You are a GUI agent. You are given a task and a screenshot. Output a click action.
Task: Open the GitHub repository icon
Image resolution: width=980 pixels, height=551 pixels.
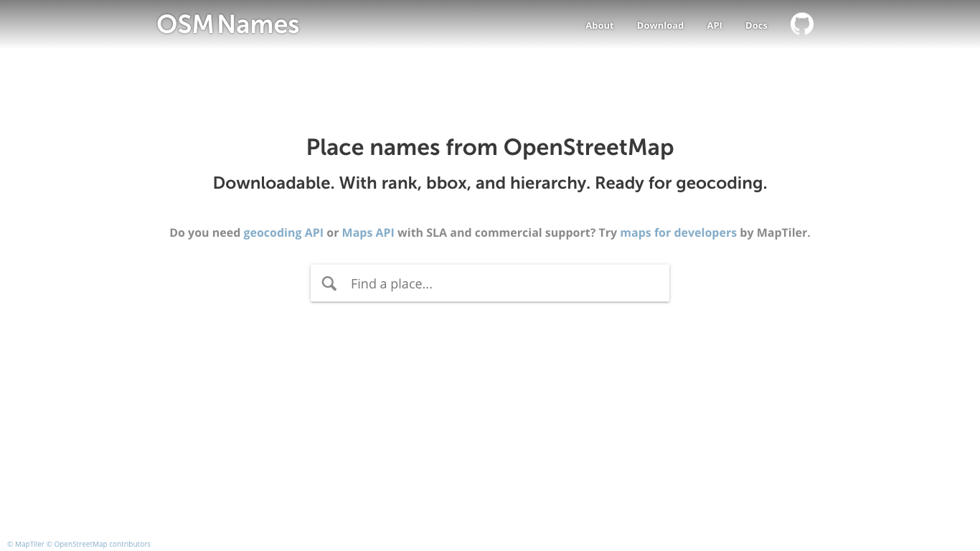click(x=801, y=24)
